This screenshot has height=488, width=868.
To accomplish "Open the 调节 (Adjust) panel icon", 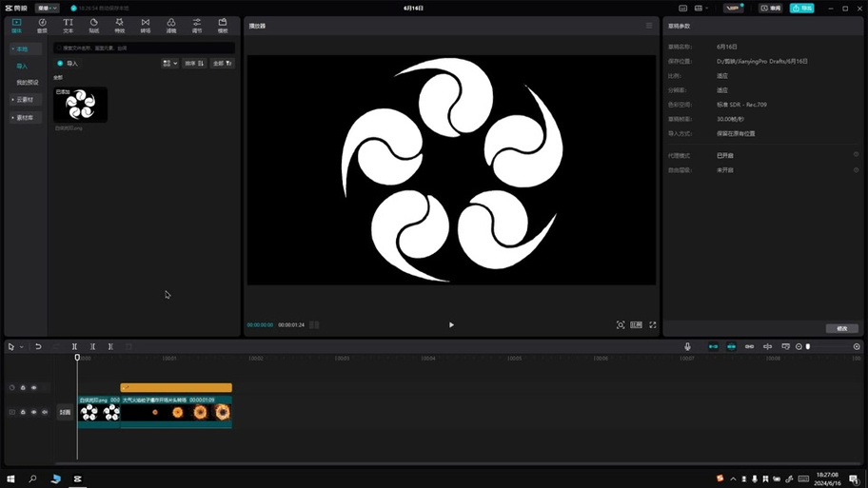I will pos(197,26).
